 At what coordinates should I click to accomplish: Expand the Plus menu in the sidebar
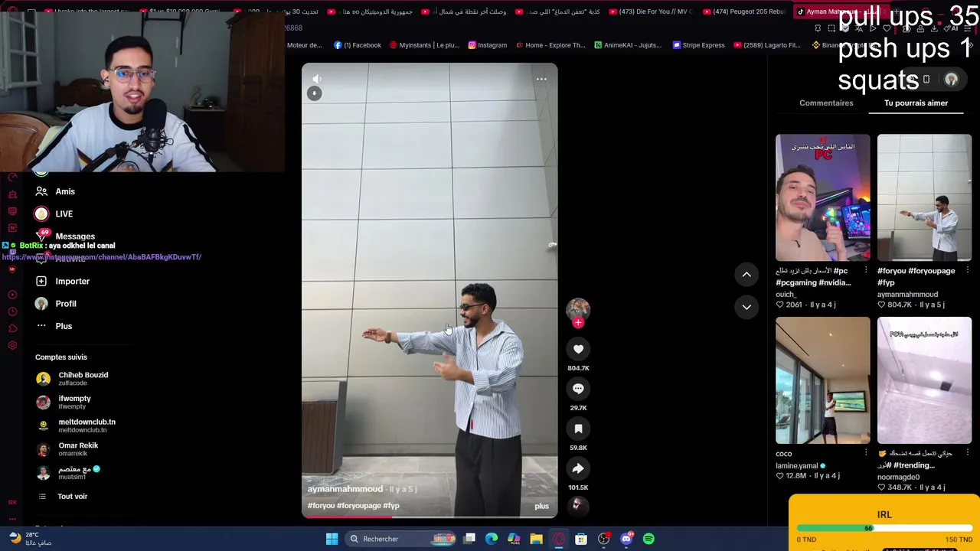tap(64, 326)
